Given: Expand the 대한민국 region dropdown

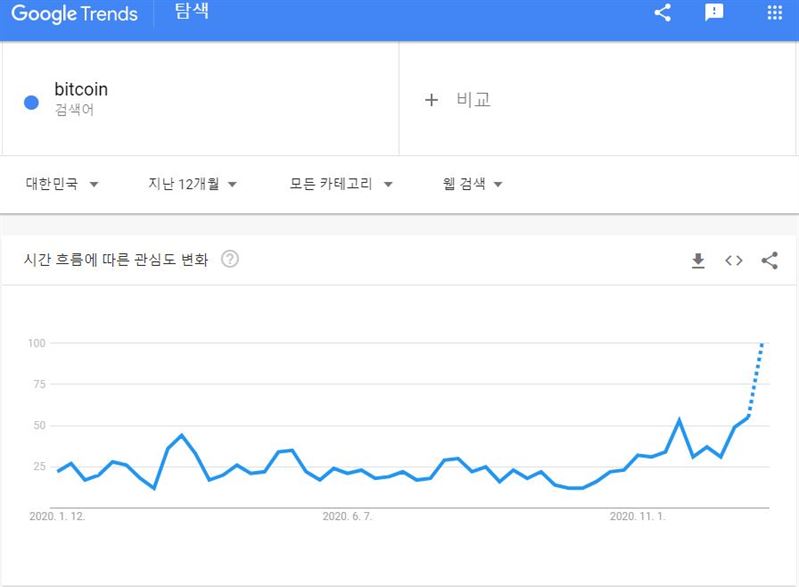Looking at the screenshot, I should [62, 183].
